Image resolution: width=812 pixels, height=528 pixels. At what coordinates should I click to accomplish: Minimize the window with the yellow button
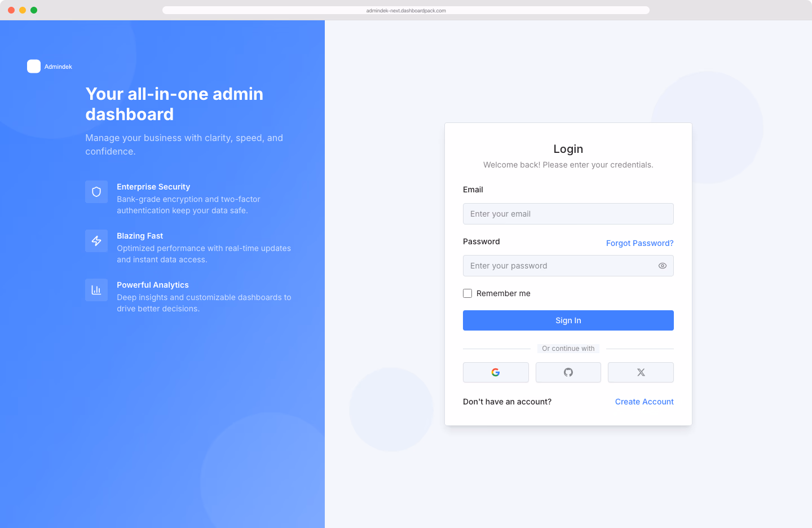point(23,10)
